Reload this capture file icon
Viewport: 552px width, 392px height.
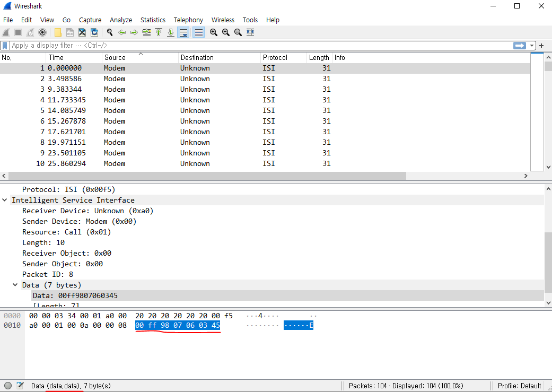pyautogui.click(x=94, y=32)
